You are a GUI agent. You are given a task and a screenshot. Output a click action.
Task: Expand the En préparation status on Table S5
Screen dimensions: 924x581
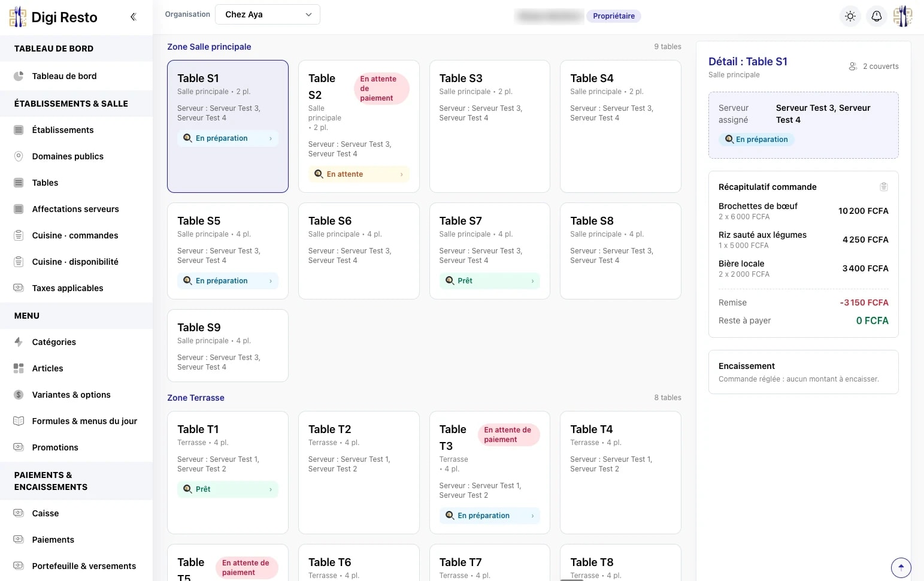tap(228, 281)
